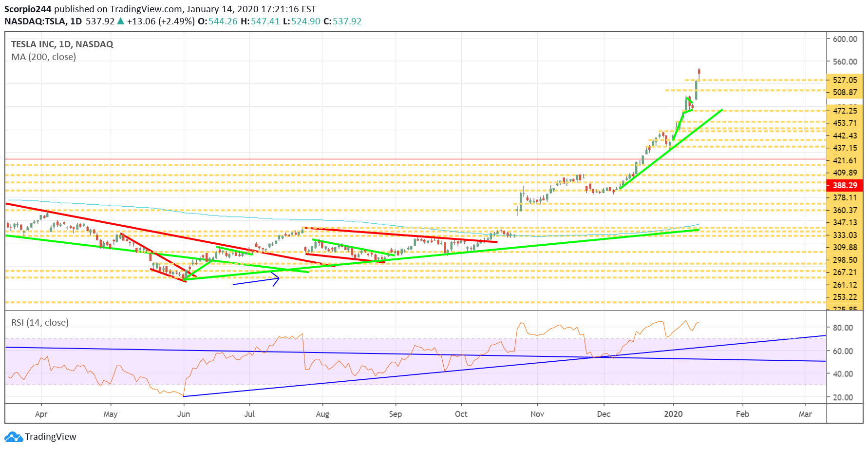
Task: Click the TradingView cloud logo icon
Action: (14, 436)
